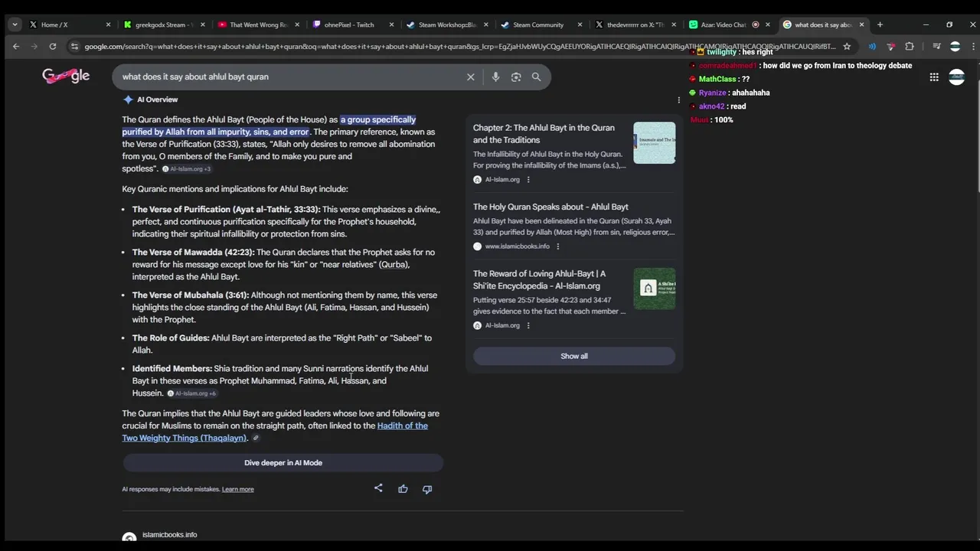Image resolution: width=980 pixels, height=551 pixels.
Task: Open the Al-Islam.org +6 source chip
Action: coord(191,393)
